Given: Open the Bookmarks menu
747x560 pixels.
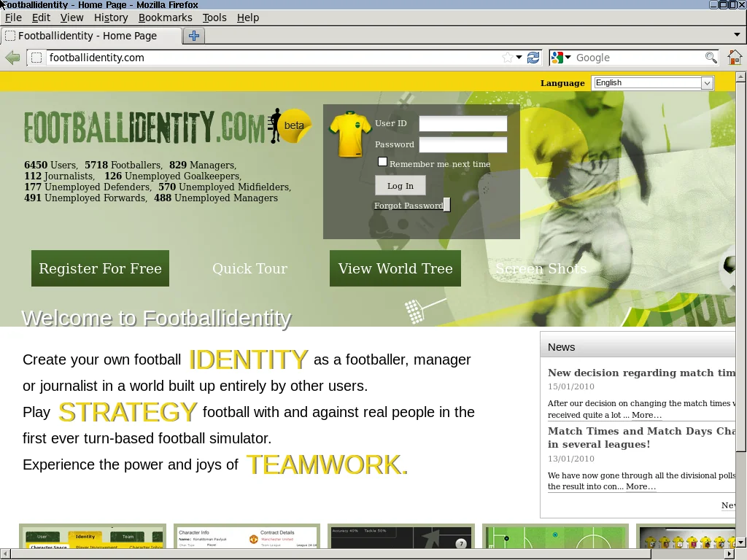Looking at the screenshot, I should [x=165, y=17].
